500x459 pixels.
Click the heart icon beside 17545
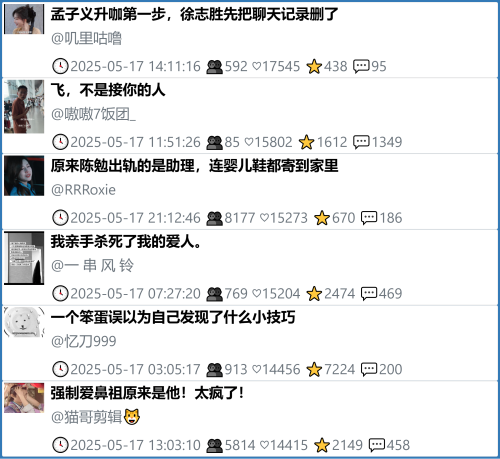(256, 66)
